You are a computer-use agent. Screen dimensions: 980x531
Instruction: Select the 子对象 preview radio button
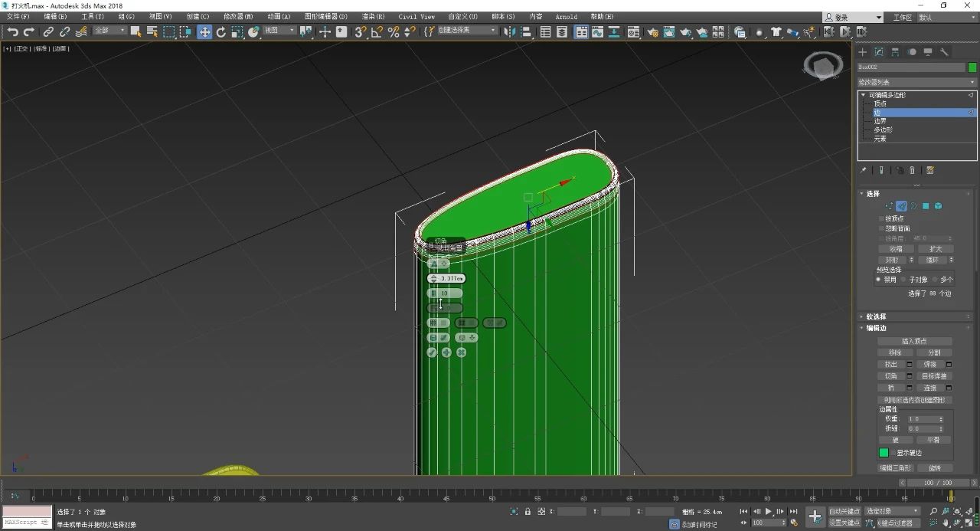pyautogui.click(x=904, y=280)
